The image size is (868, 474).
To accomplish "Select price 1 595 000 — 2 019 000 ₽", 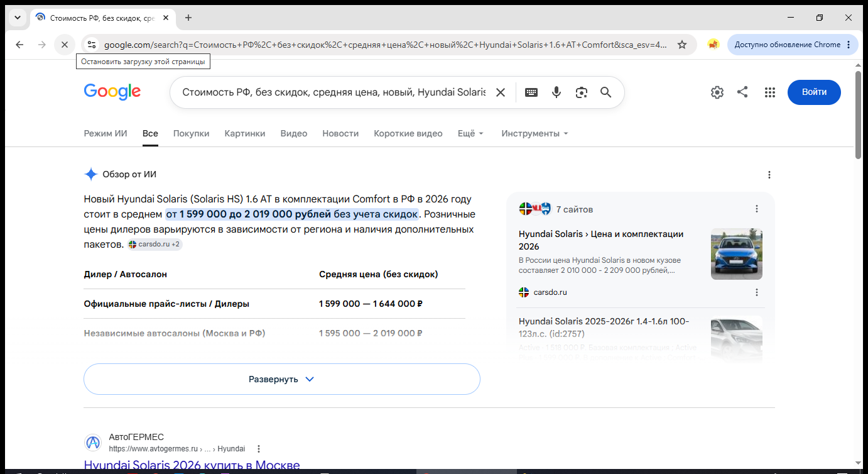I will 371,333.
